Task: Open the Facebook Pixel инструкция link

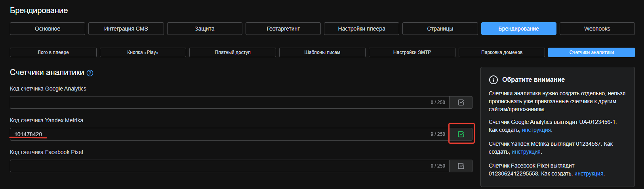Action: click(x=589, y=174)
